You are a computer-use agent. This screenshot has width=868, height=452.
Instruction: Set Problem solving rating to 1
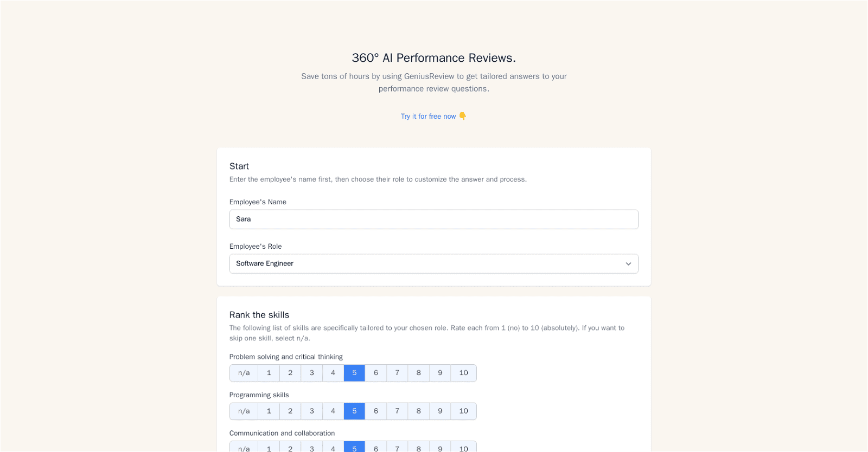point(269,373)
